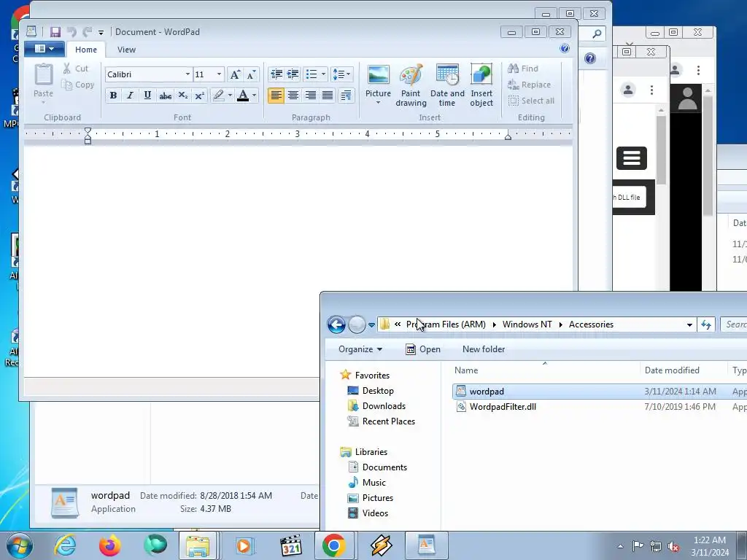The image size is (747, 560).
Task: Open the WordPad application menu button
Action: (44, 49)
